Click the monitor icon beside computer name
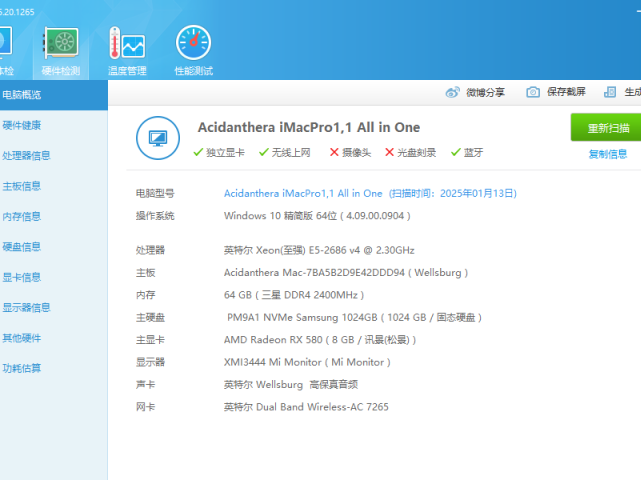The image size is (641, 480). (x=158, y=138)
